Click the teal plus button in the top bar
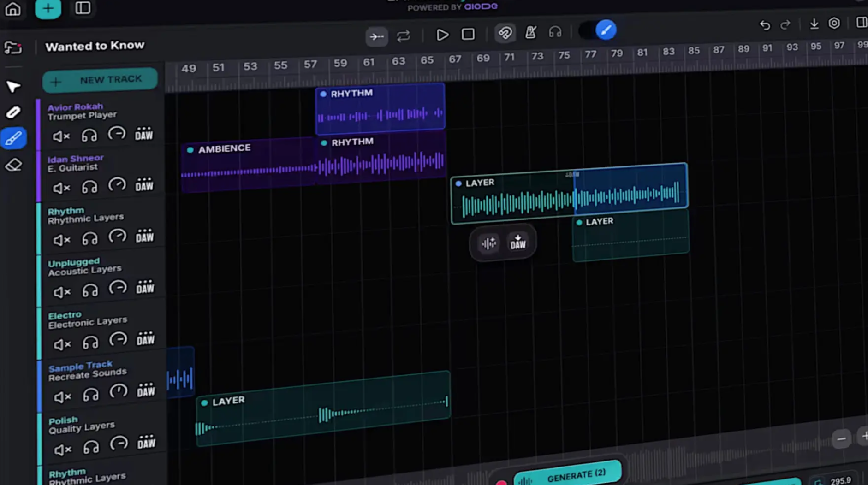 click(48, 8)
